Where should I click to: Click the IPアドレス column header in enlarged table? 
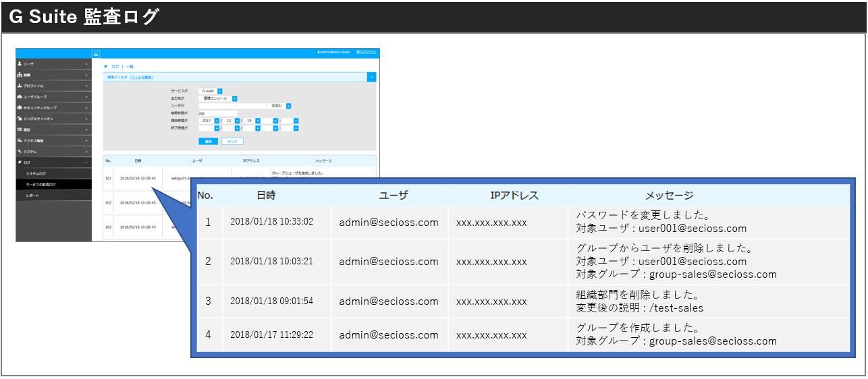[x=514, y=195]
